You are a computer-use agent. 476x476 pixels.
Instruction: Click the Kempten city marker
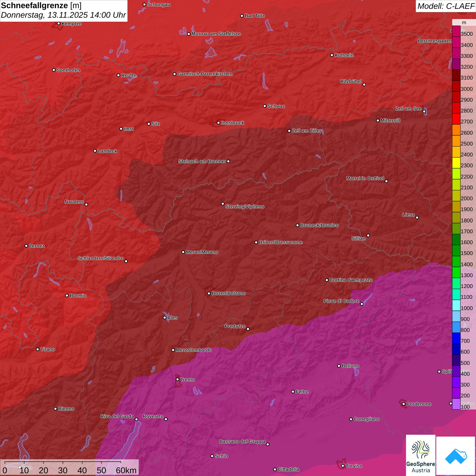tap(59, 23)
